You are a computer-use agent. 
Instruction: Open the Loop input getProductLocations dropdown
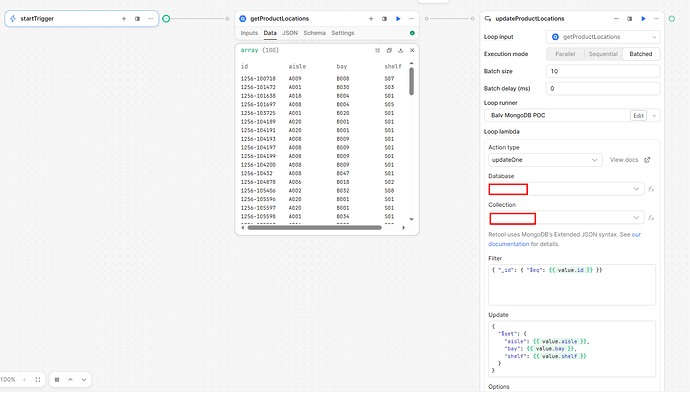click(603, 37)
